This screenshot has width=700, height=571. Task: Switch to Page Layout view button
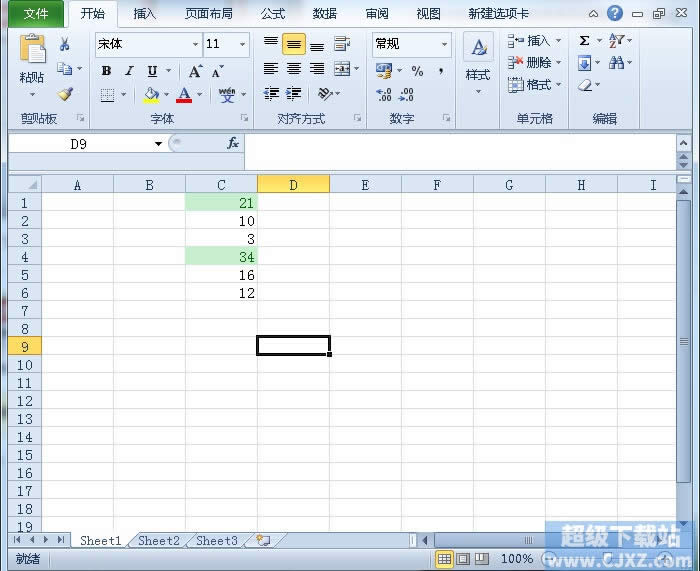[462, 559]
